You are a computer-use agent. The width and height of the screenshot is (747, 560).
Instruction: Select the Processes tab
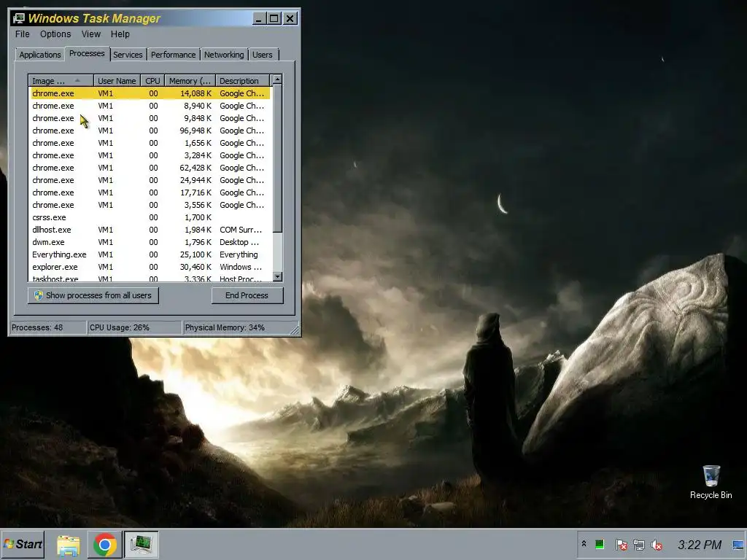87,53
